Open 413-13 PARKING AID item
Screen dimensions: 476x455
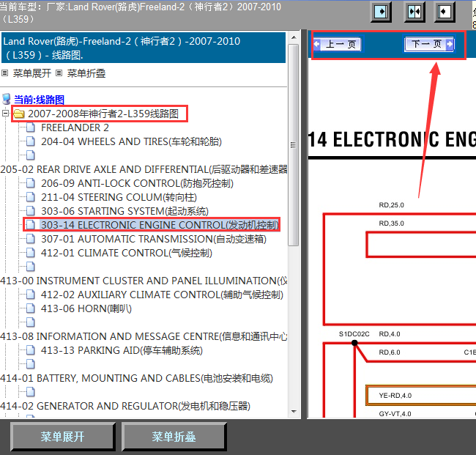[122, 350]
